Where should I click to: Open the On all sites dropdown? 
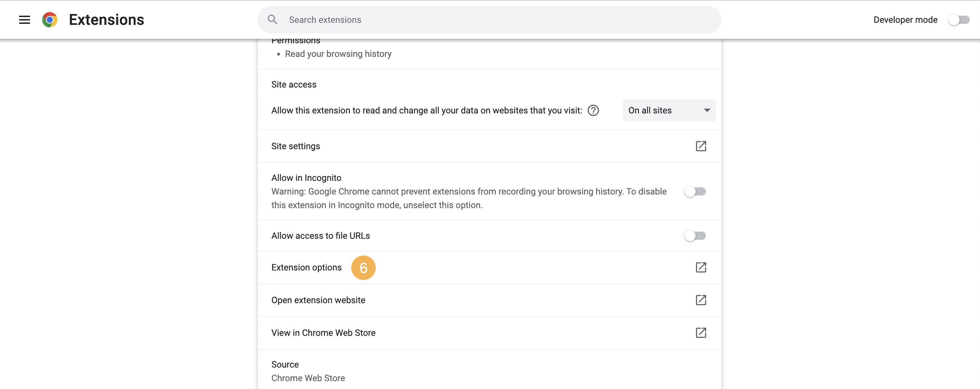click(669, 111)
